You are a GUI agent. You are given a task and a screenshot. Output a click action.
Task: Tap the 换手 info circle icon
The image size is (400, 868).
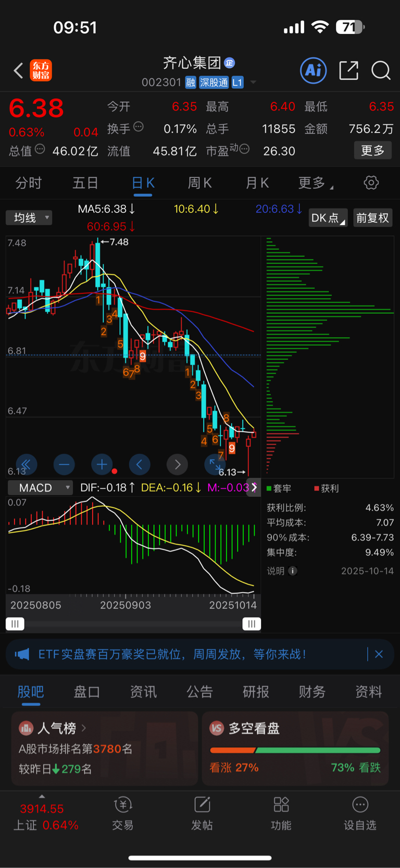coord(138,127)
